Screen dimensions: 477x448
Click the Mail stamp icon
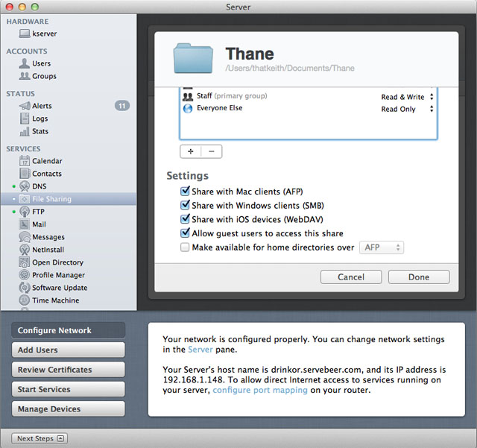(25, 224)
